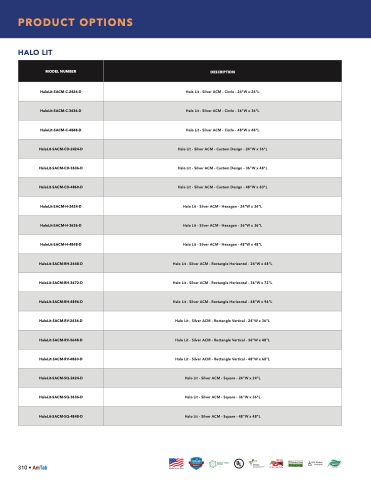Click the American flag Made in USA logo
The image size is (371, 480).
(x=176, y=463)
